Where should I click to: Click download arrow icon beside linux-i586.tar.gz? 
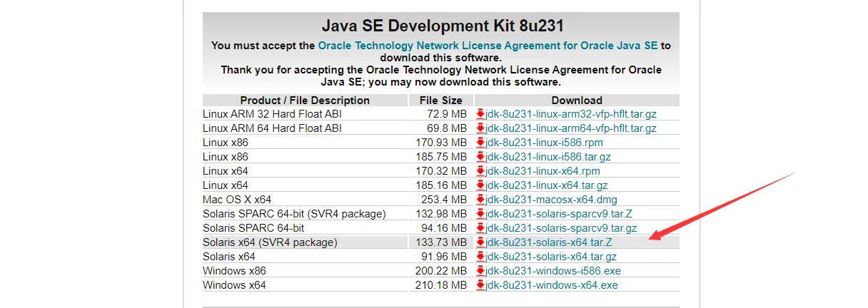(480, 157)
